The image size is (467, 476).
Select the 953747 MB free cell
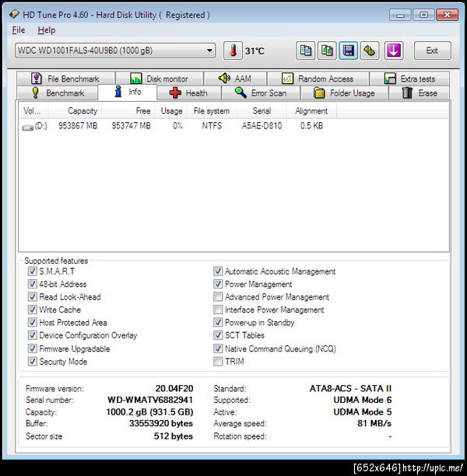tap(132, 126)
